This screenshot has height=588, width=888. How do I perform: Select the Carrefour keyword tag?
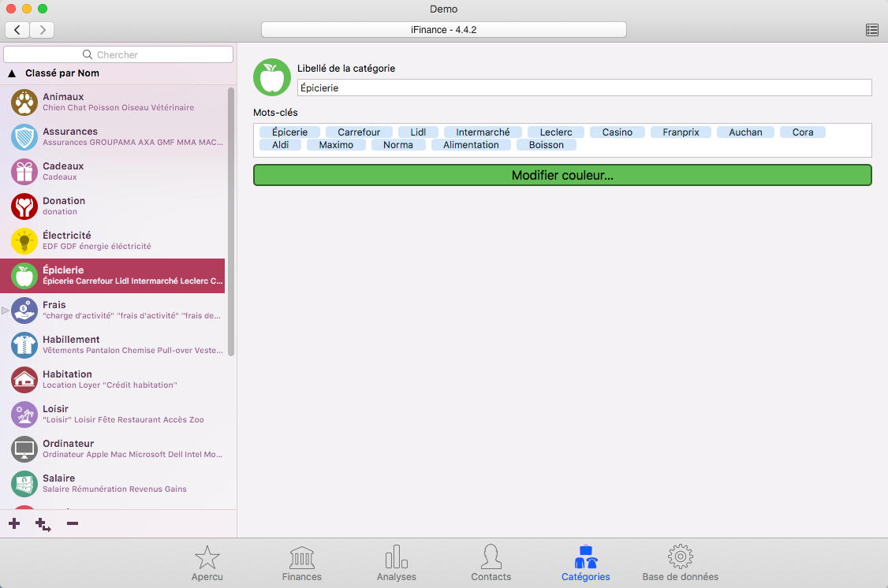tap(359, 132)
